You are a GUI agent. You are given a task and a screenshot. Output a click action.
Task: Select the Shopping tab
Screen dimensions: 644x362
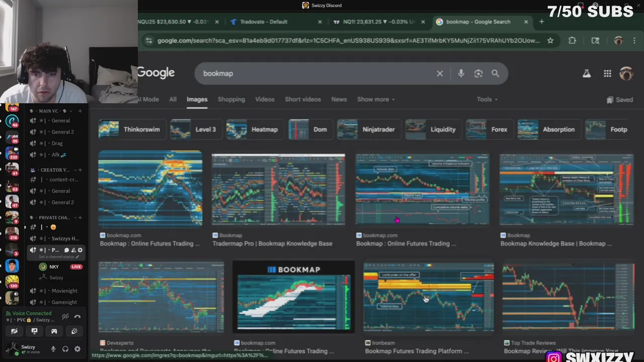pos(231,100)
